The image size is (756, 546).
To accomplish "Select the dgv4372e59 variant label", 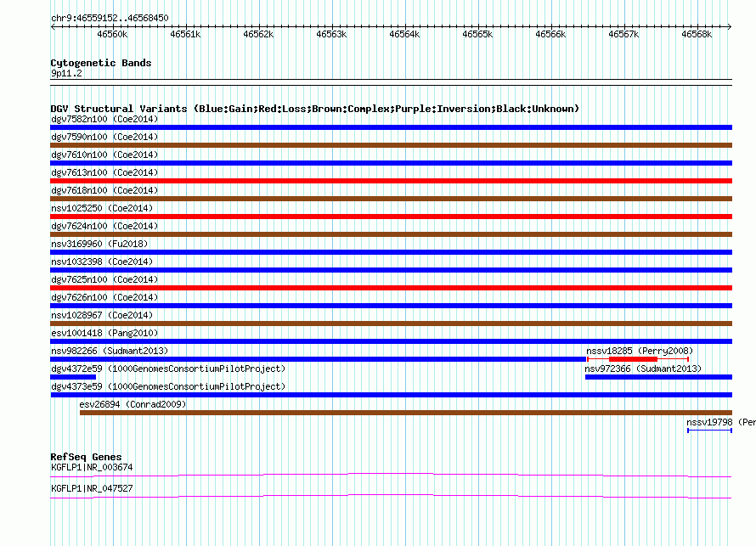I will [168, 369].
